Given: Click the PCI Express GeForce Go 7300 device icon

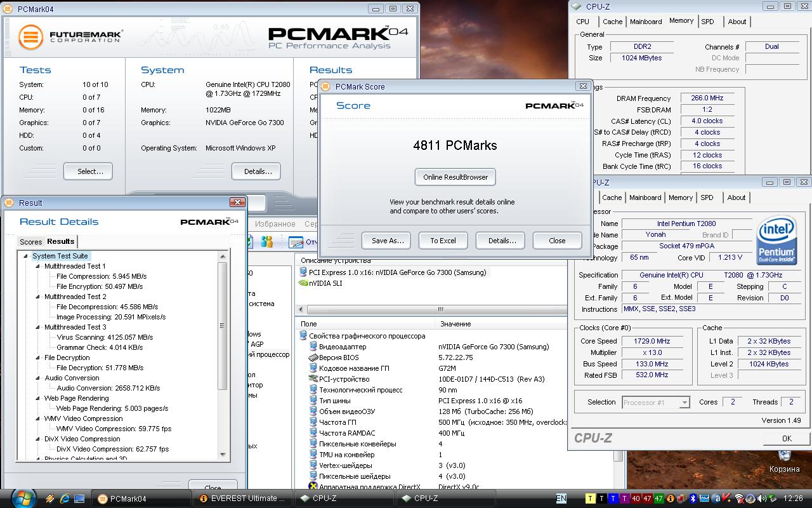Looking at the screenshot, I should click(303, 272).
